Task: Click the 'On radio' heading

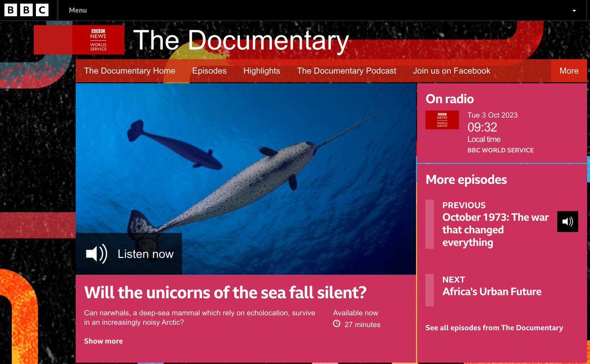Action: 450,99
